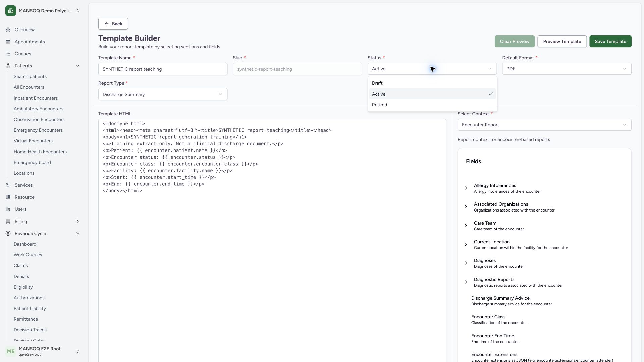644x362 pixels.
Task: Click the Queues list icon
Action: click(x=8, y=54)
